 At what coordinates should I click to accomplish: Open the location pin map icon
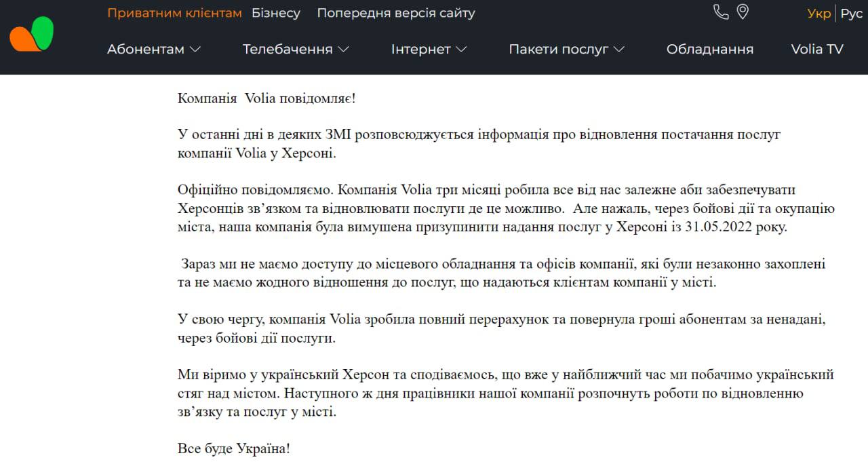click(x=743, y=12)
